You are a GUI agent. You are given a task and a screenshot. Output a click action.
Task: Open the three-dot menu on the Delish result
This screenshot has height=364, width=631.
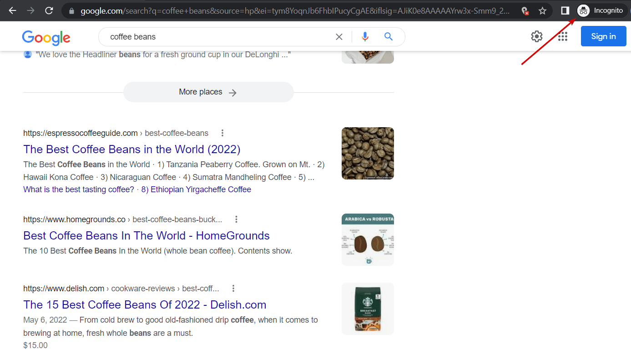click(x=233, y=288)
